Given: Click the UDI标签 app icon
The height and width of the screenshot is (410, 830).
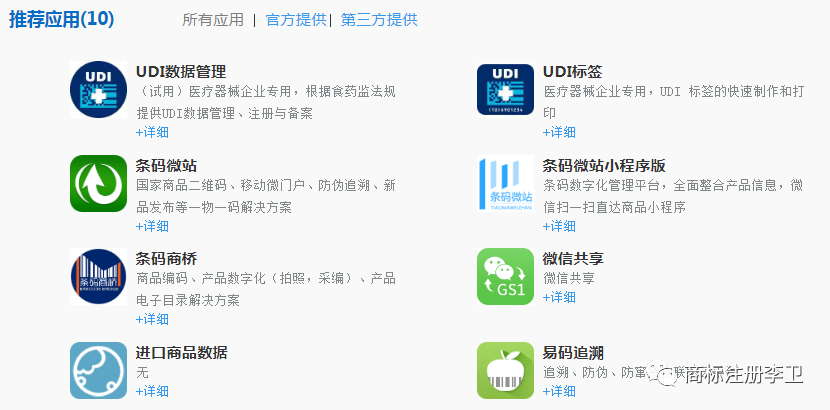Looking at the screenshot, I should point(505,89).
